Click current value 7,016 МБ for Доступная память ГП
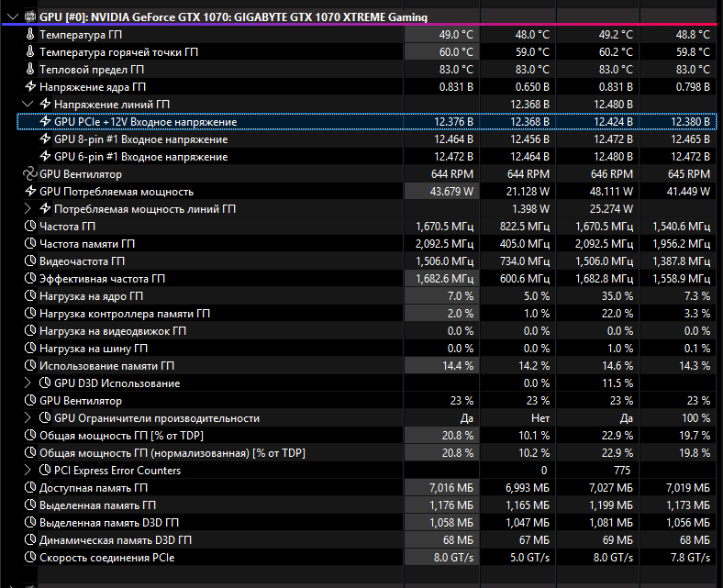723x588 pixels. pos(450,488)
